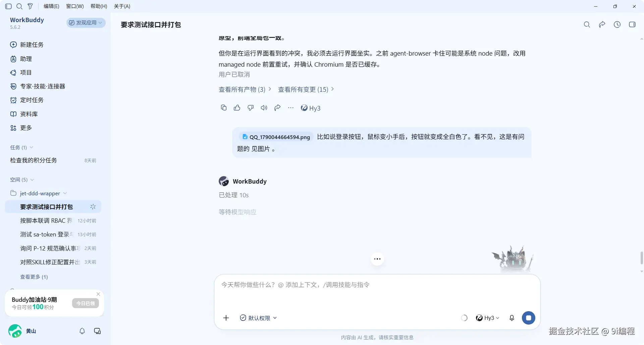Open conversation 询问 P-12 规范确认事项
This screenshot has width=644, height=345.
point(53,248)
